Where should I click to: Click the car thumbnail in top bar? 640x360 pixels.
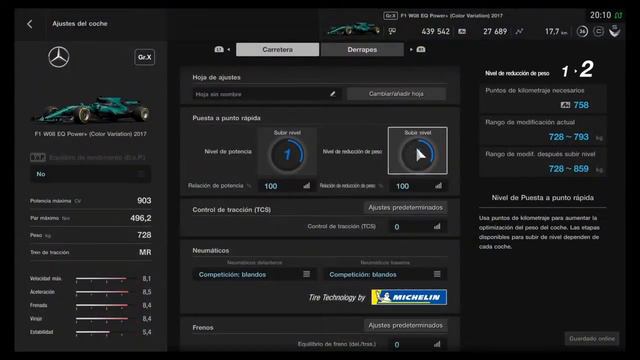point(353,29)
